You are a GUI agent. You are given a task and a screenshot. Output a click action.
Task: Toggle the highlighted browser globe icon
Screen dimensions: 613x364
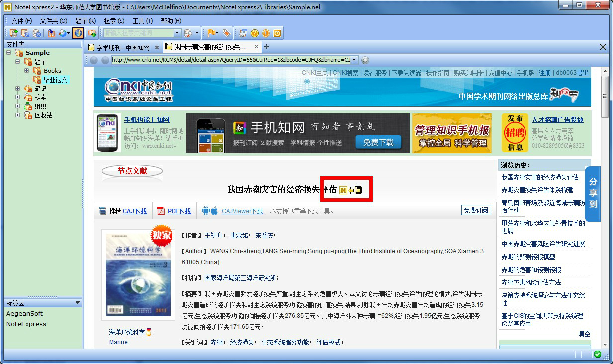(x=78, y=33)
